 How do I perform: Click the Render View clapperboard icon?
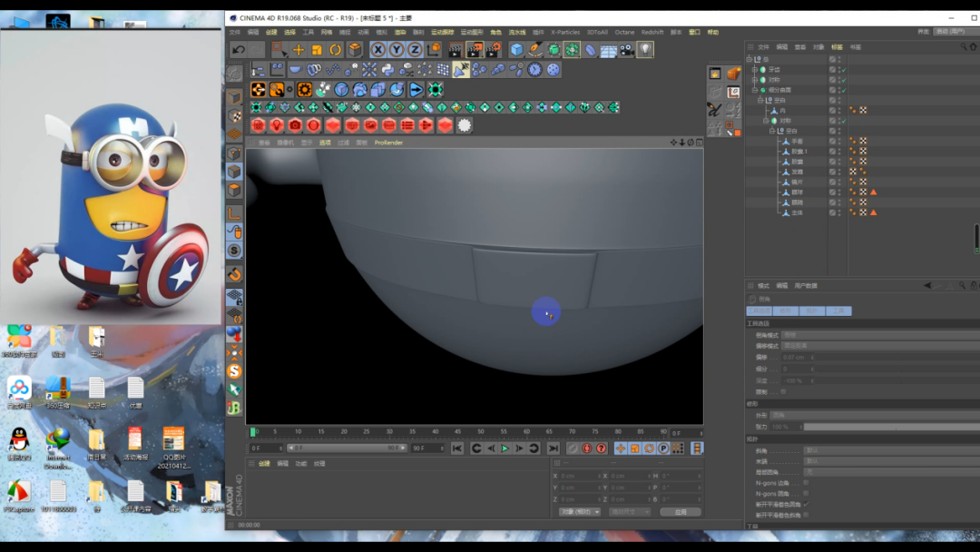tap(456, 49)
